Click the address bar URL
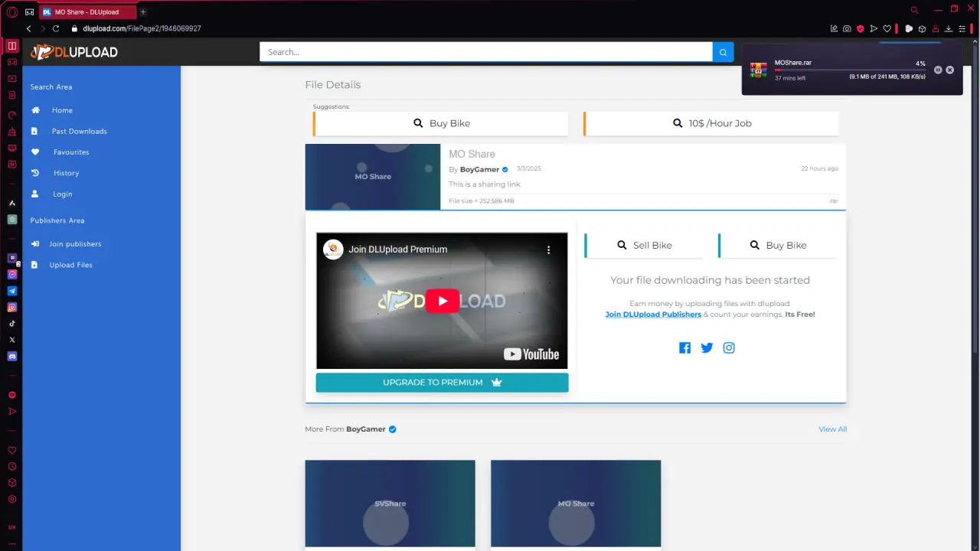This screenshot has width=980, height=551. [x=142, y=28]
